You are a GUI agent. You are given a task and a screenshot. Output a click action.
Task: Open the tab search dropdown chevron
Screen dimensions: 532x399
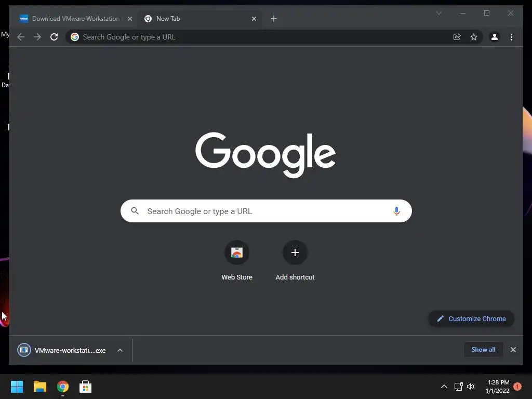tap(438, 13)
